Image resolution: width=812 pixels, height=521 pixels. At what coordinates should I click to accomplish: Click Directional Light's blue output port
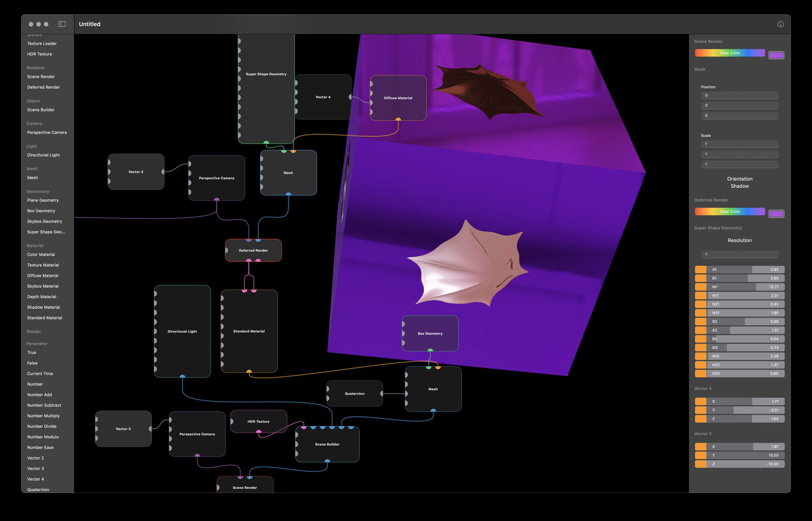182,377
